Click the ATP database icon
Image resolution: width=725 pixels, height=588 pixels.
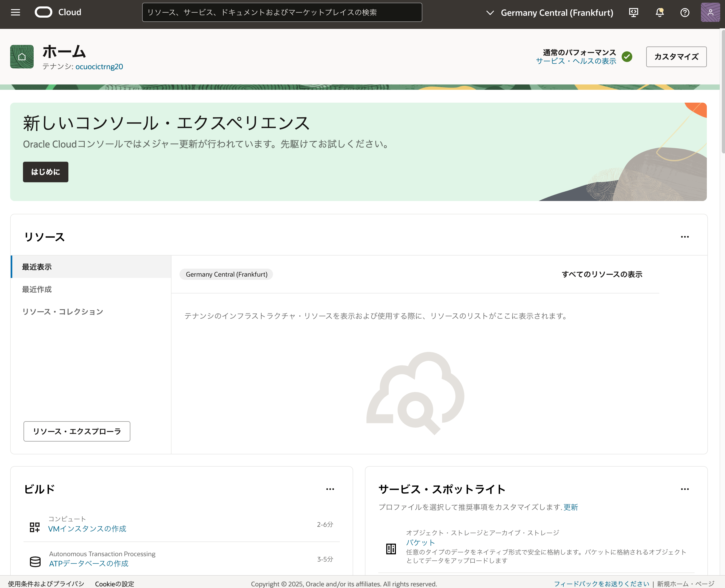tap(35, 562)
